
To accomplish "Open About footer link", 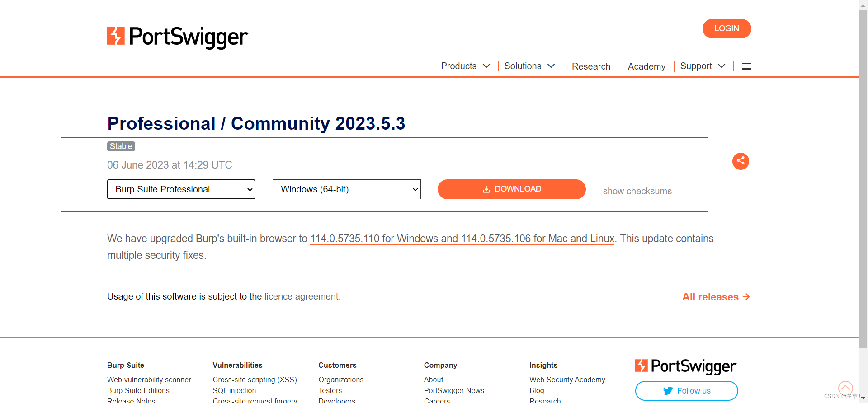I will [x=434, y=380].
